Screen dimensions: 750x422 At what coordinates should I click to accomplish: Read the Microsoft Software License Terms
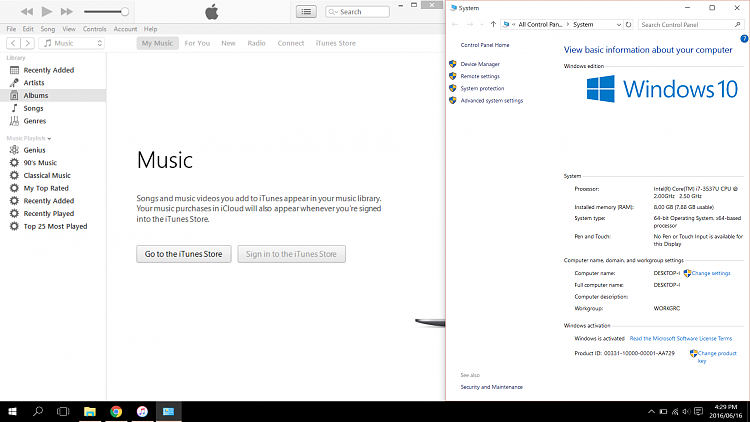[681, 339]
